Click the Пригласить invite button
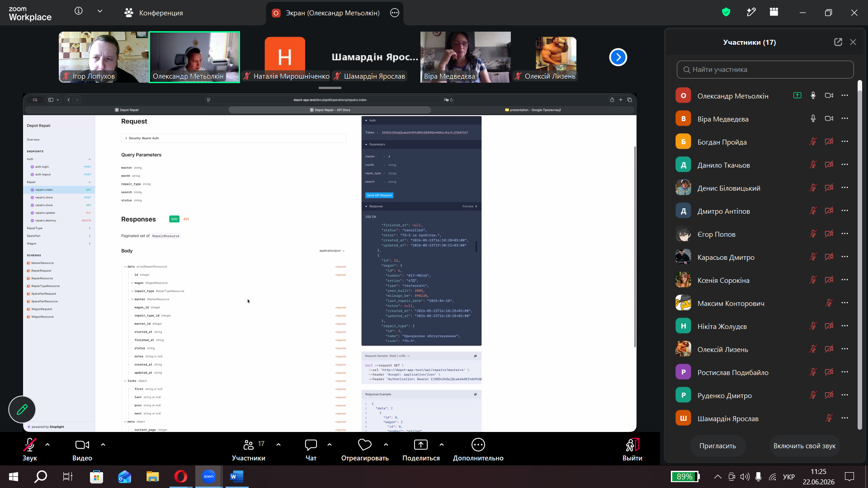Viewport: 868px width, 488px height. click(717, 446)
